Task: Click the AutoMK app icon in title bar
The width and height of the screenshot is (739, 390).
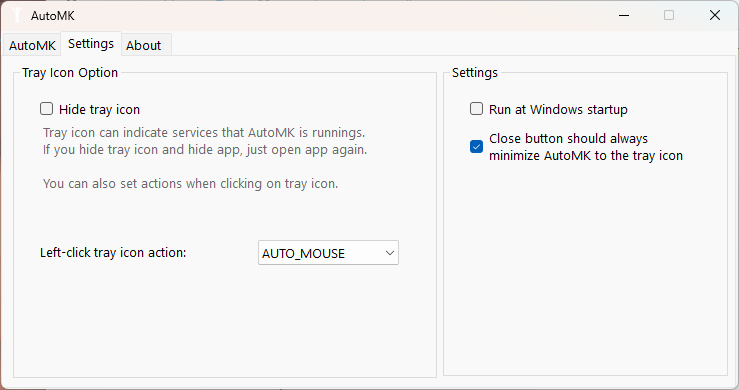Action: click(x=16, y=15)
